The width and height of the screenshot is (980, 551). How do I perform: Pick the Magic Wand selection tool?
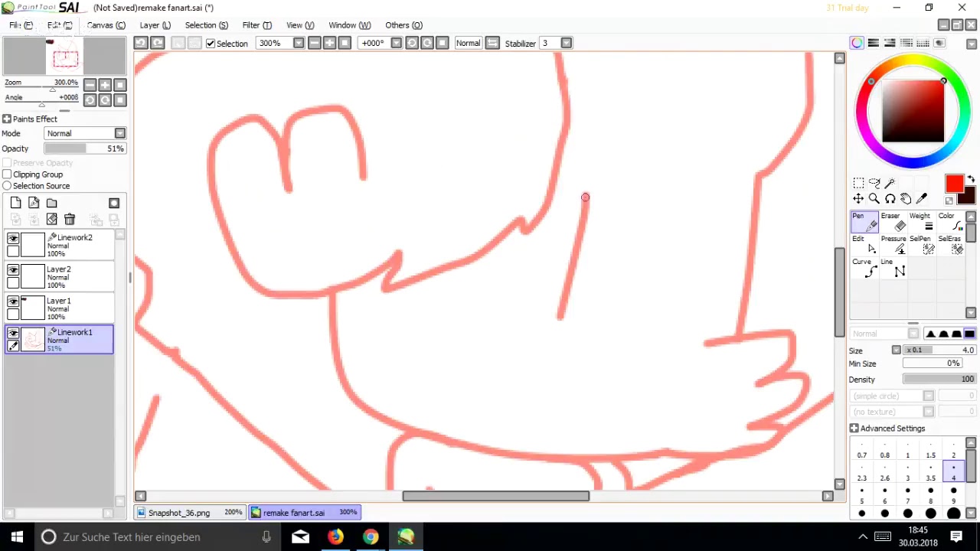[x=891, y=183]
